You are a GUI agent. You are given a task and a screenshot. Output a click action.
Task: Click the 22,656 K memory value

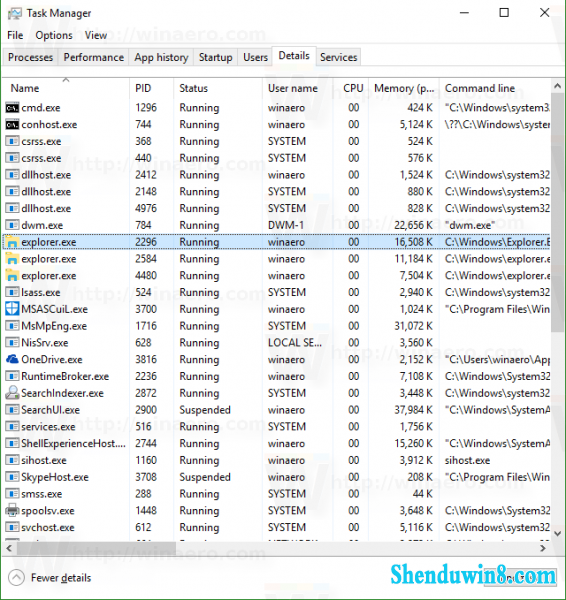click(x=413, y=225)
